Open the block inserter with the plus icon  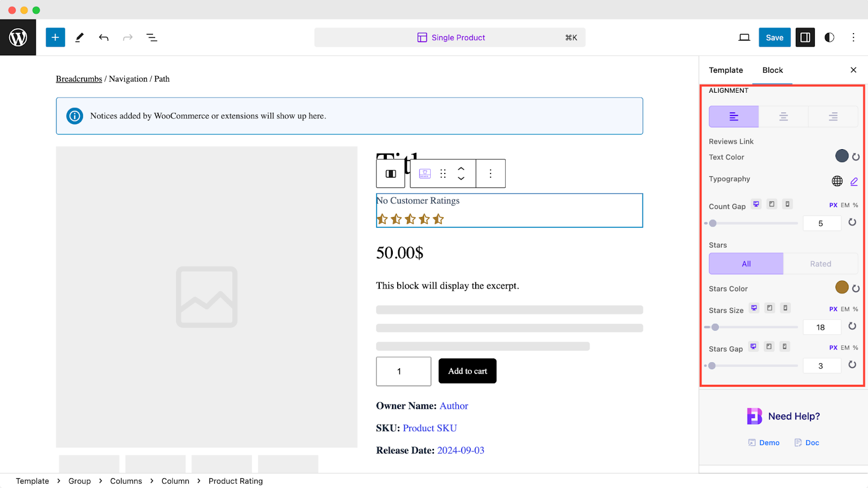[x=55, y=37]
